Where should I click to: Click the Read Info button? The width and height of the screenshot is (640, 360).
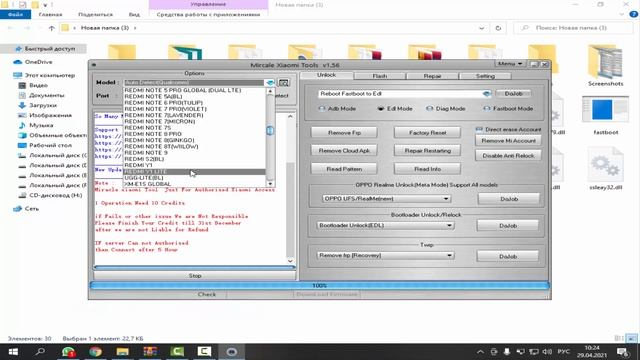pos(427,169)
